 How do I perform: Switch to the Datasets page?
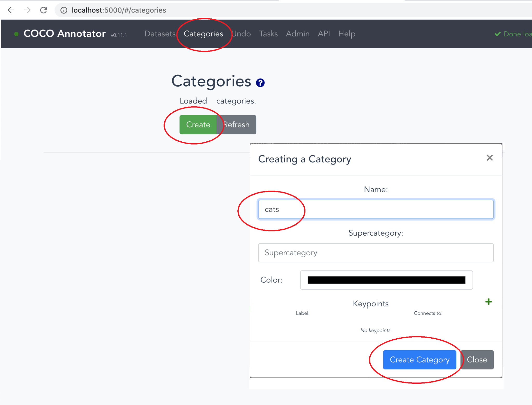[159, 34]
